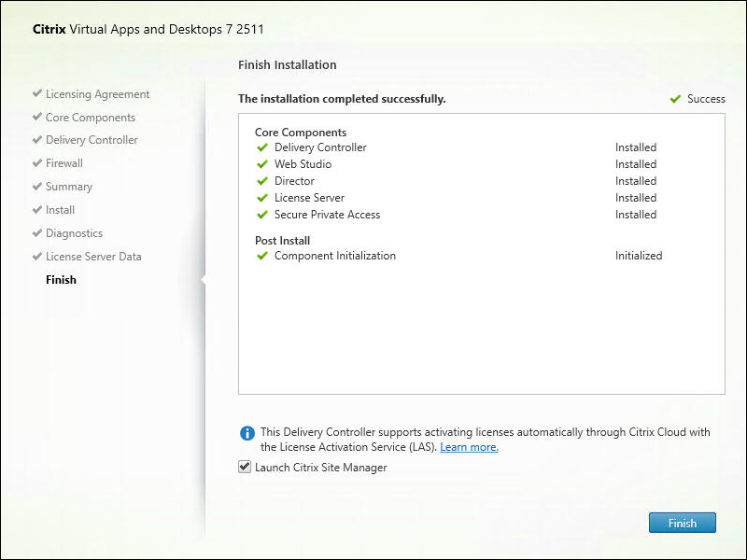Click the checkmark beside Component Initialization
Image resolution: width=747 pixels, height=560 pixels.
262,256
